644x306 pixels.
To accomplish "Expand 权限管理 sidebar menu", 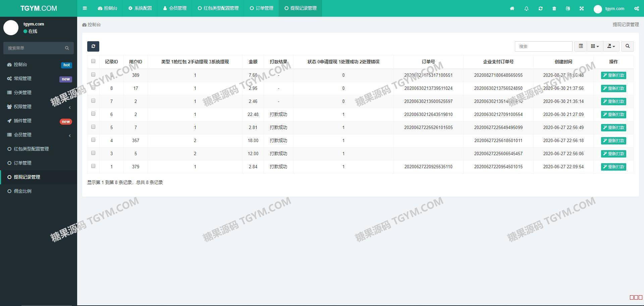I will [39, 107].
